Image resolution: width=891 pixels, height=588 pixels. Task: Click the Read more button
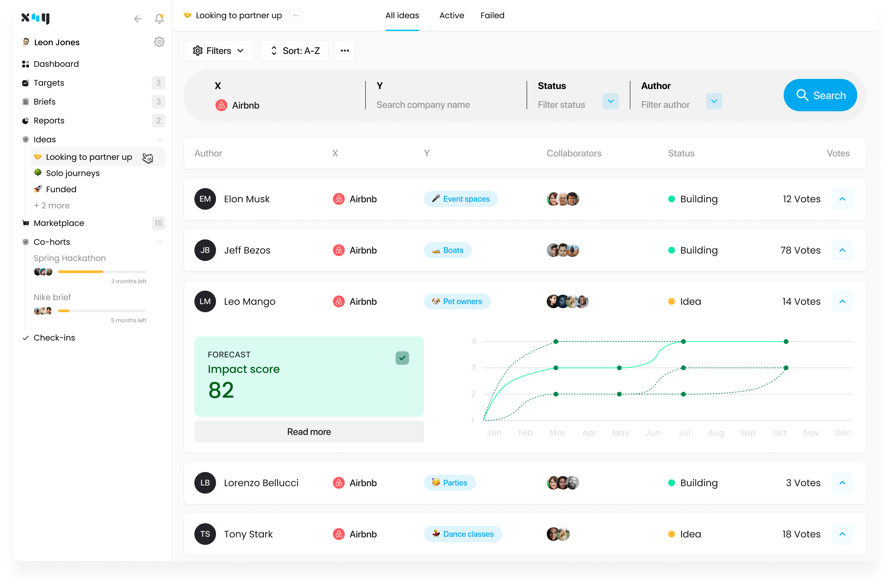click(308, 432)
